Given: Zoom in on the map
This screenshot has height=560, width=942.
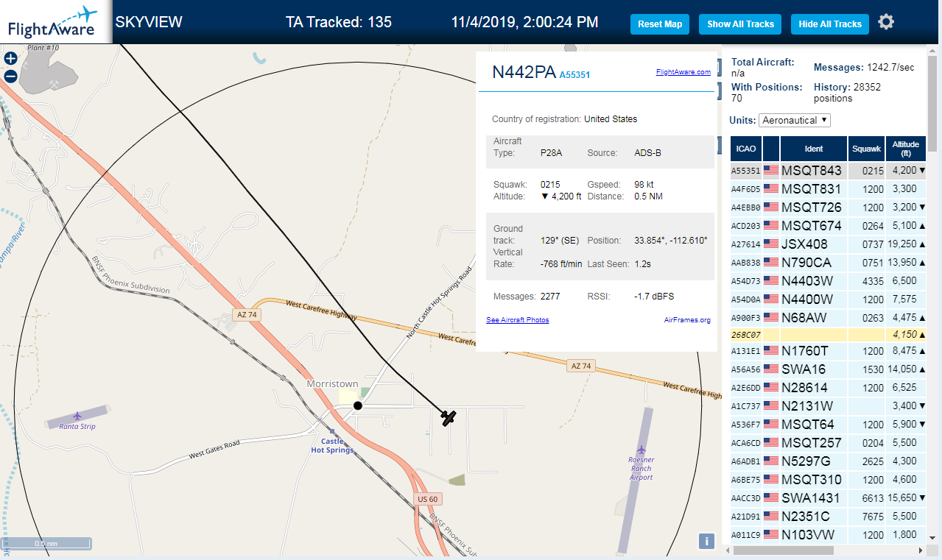Looking at the screenshot, I should coord(11,58).
